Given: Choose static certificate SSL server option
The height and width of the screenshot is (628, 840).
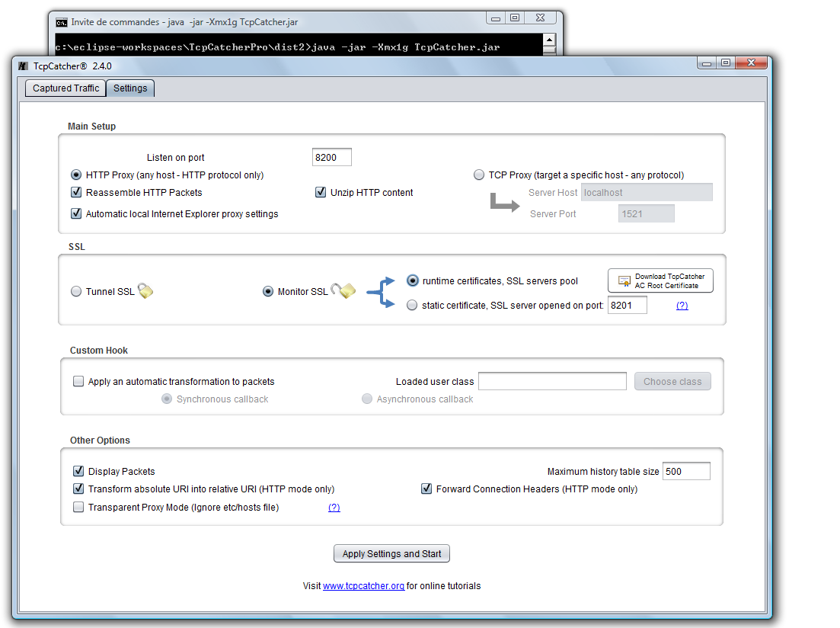Looking at the screenshot, I should tap(412, 305).
